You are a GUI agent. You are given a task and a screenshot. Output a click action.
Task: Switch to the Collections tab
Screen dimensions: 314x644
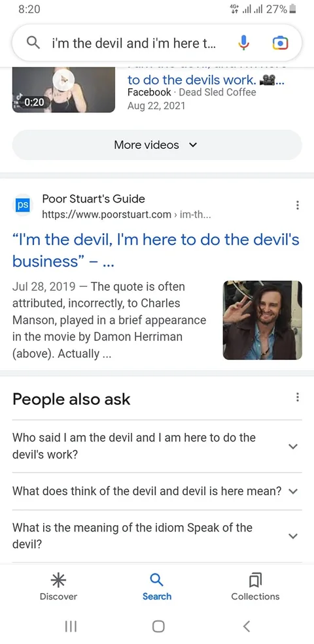coord(255,587)
